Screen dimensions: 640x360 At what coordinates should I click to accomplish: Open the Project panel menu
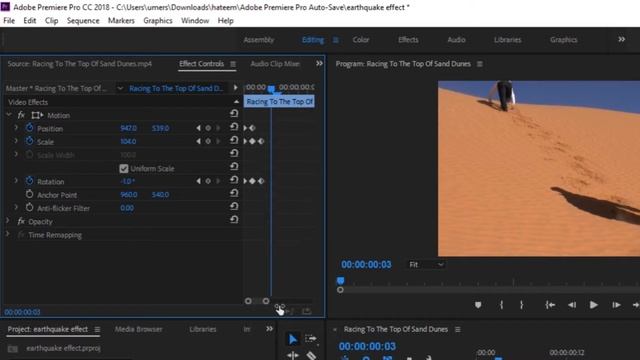click(97, 329)
